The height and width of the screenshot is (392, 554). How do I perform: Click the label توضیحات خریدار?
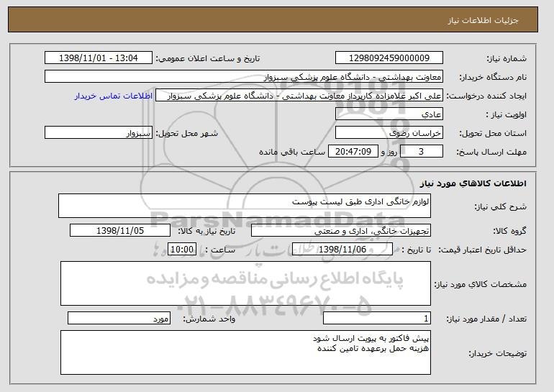click(x=497, y=353)
